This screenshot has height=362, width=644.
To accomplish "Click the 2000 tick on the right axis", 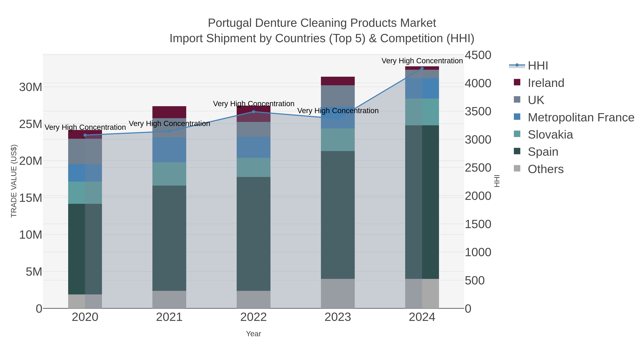I will (x=478, y=196).
